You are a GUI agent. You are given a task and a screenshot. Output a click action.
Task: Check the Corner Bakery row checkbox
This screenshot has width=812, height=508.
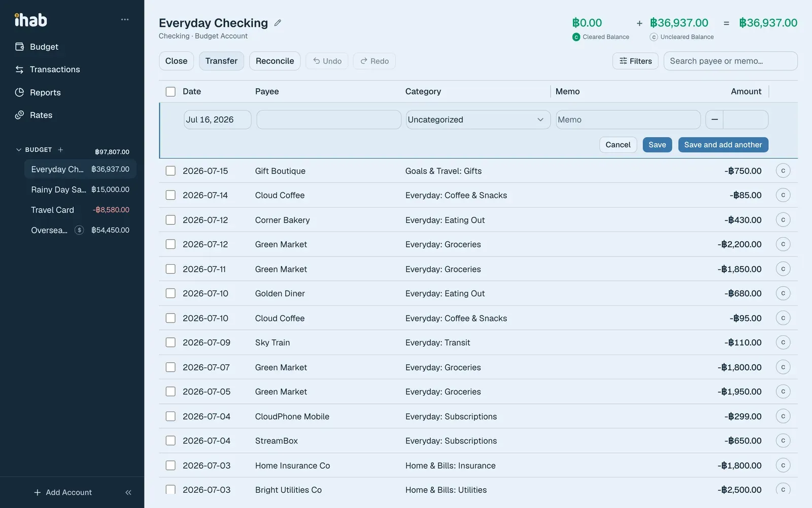(x=171, y=220)
